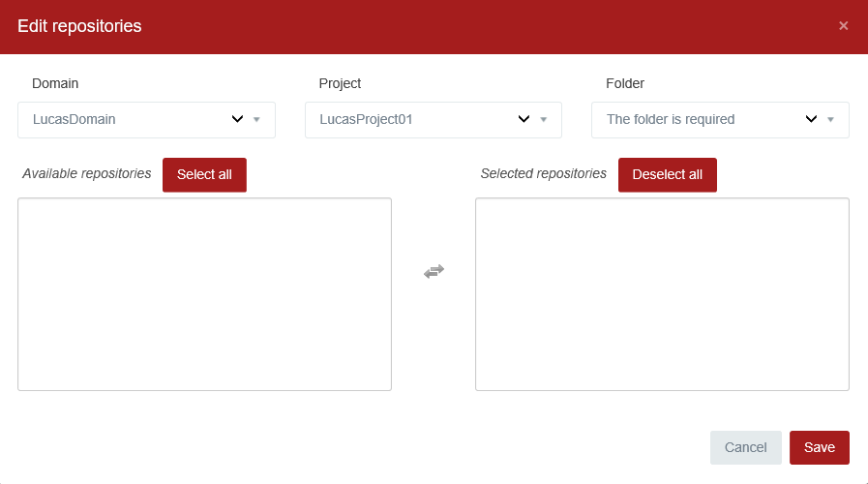Save the repository changes
Image resolution: width=868 pixels, height=484 pixels.
point(819,447)
